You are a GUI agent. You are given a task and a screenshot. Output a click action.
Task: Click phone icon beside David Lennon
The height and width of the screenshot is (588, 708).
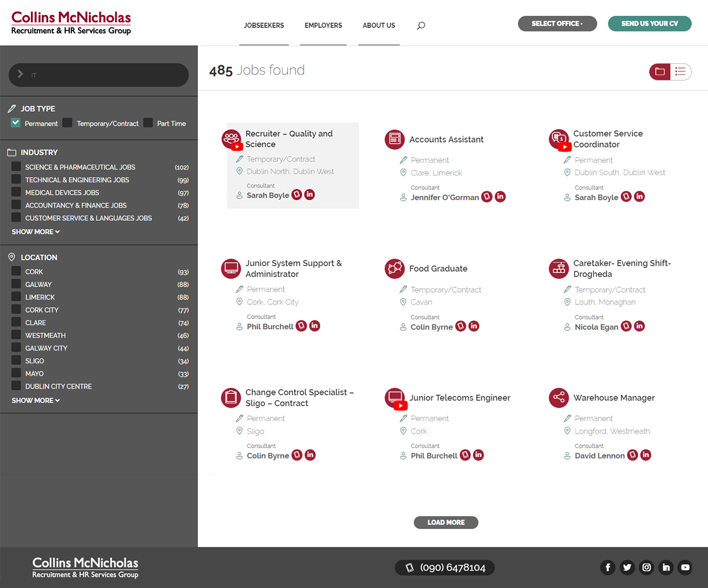click(632, 455)
